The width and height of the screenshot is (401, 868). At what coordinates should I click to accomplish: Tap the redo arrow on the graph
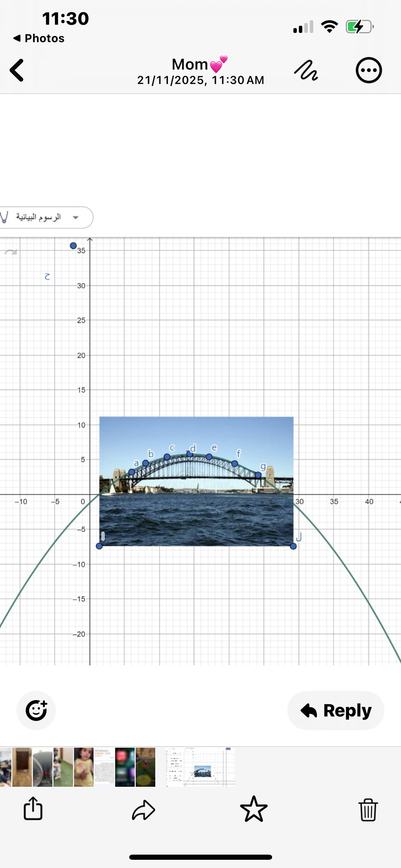point(11,252)
